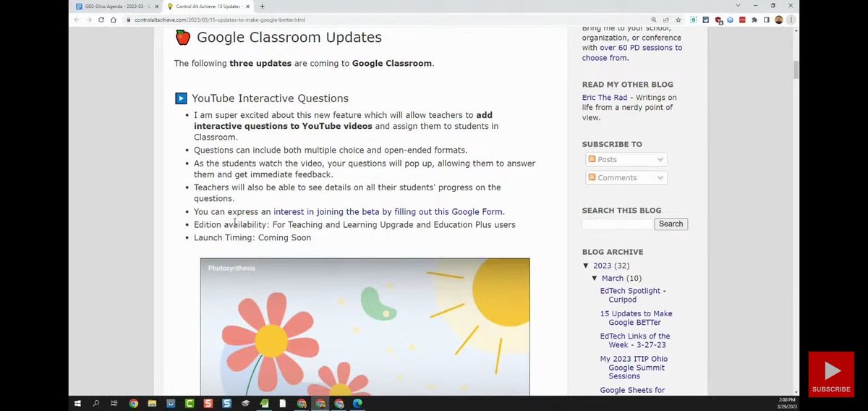
Task: Share this page using the share icon
Action: (665, 20)
